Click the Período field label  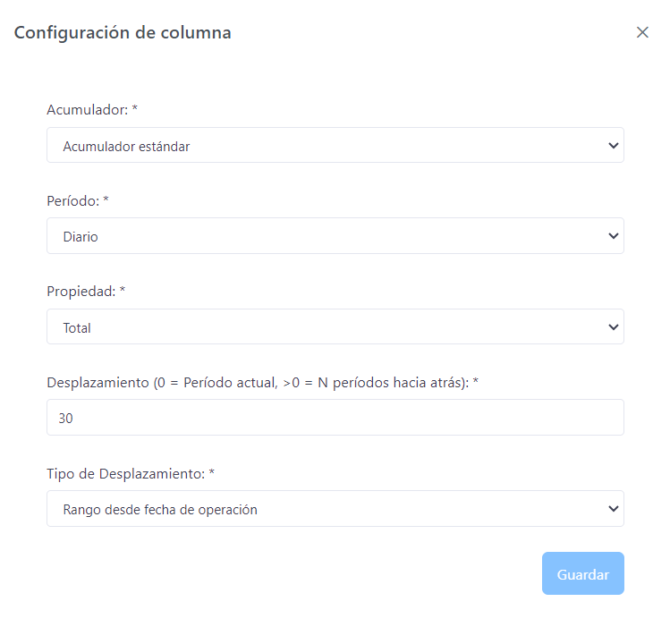78,200
